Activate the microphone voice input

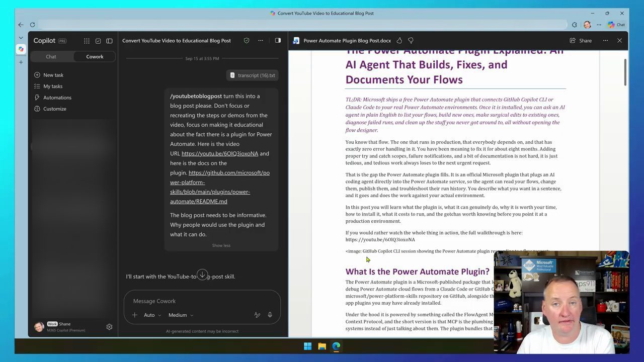tap(270, 315)
